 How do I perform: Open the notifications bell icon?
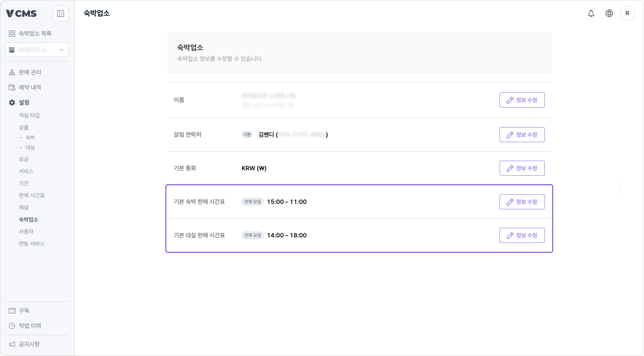(591, 13)
